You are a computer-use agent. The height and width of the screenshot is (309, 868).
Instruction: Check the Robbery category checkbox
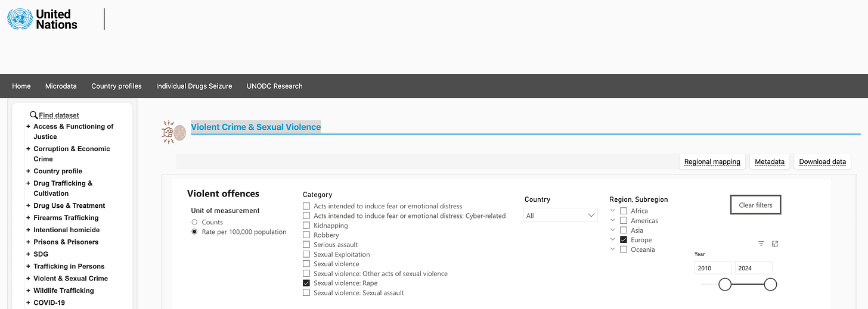pos(306,235)
